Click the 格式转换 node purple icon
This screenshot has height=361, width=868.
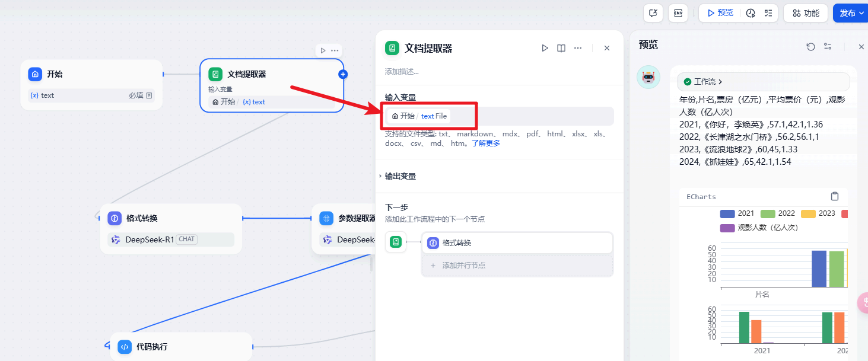pos(115,218)
